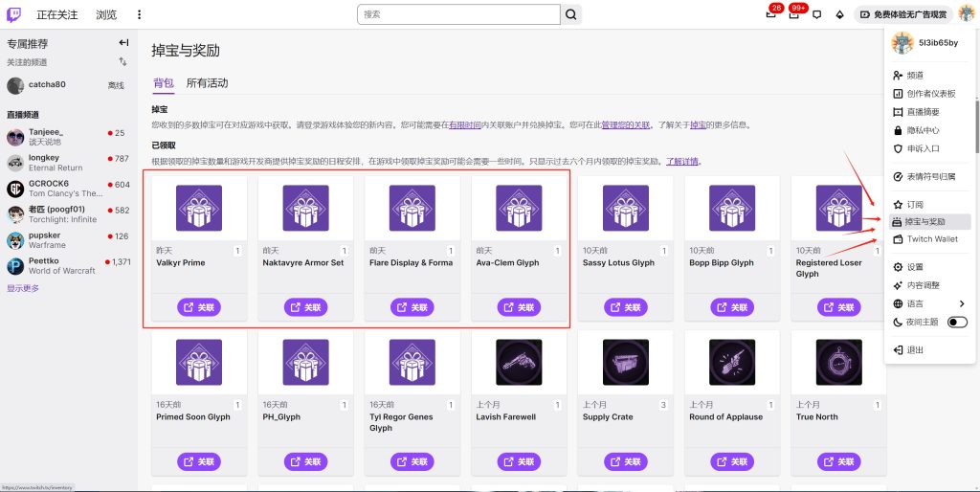
Task: Open 老匹 (poogf01) channel in sidebar
Action: [x=69, y=214]
